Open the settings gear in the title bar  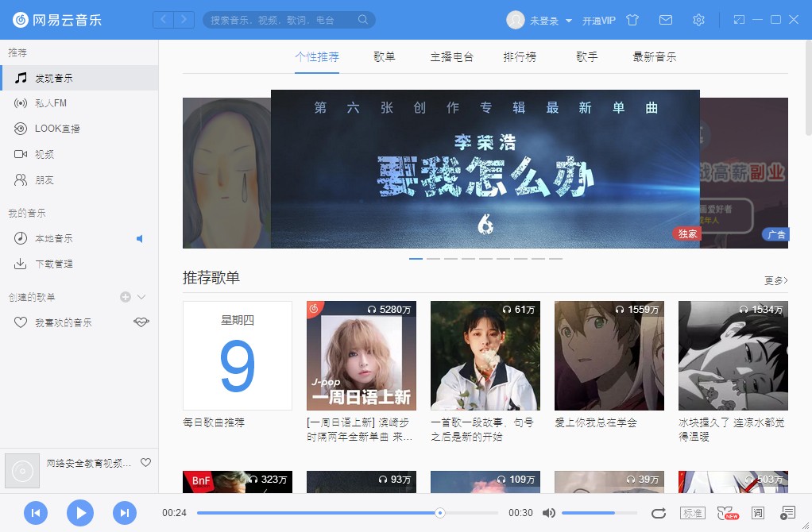698,20
